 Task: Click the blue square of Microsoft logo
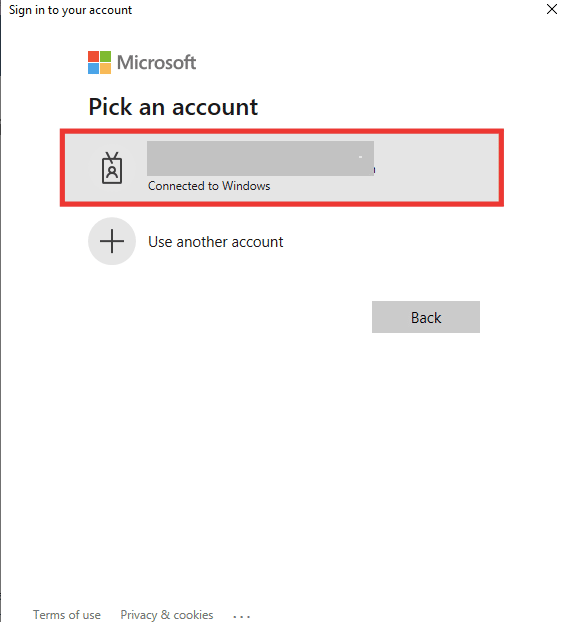[x=93, y=69]
